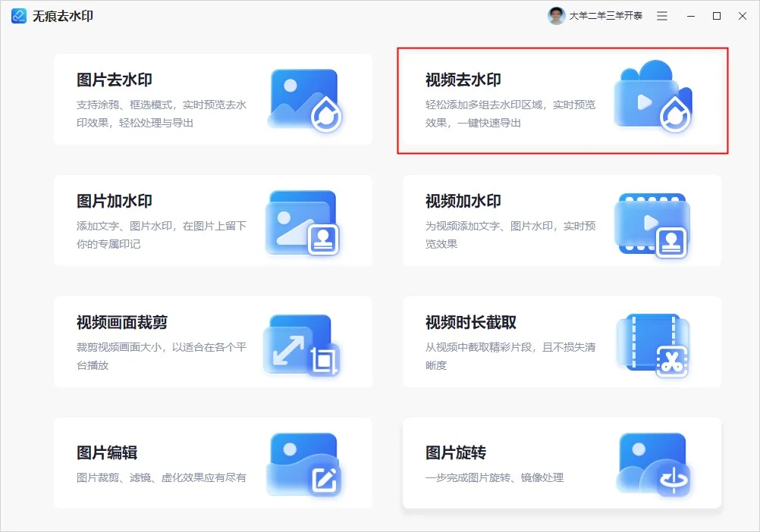Click description 添加文字、图片水印，在图片上留下
Image resolution: width=760 pixels, height=532 pixels.
[x=162, y=226]
